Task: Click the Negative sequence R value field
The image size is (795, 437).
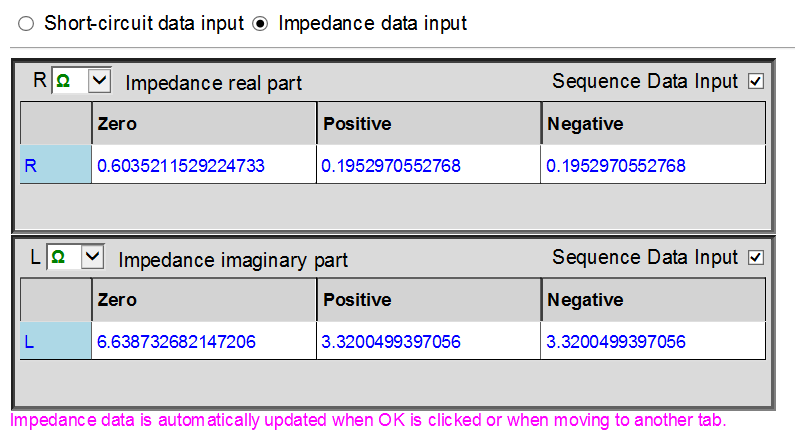Action: pos(653,165)
